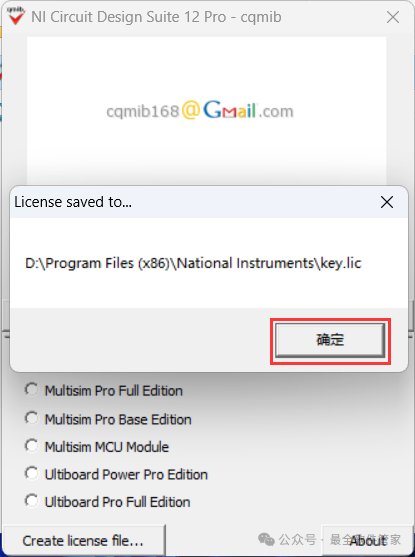Screen dimensions: 415x557
Task: Confirm with the 确定 button
Action: [x=330, y=340]
